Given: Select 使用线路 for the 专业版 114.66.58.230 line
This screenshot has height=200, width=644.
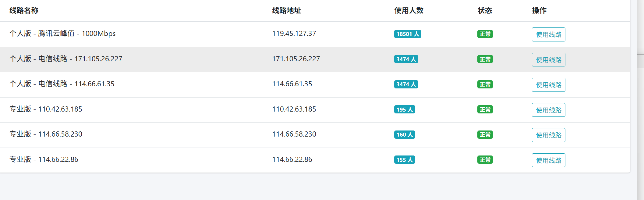Looking at the screenshot, I should click(548, 135).
